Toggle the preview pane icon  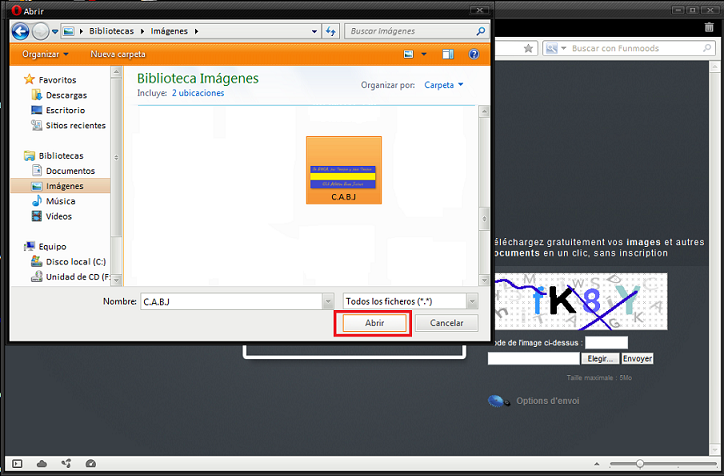point(447,54)
